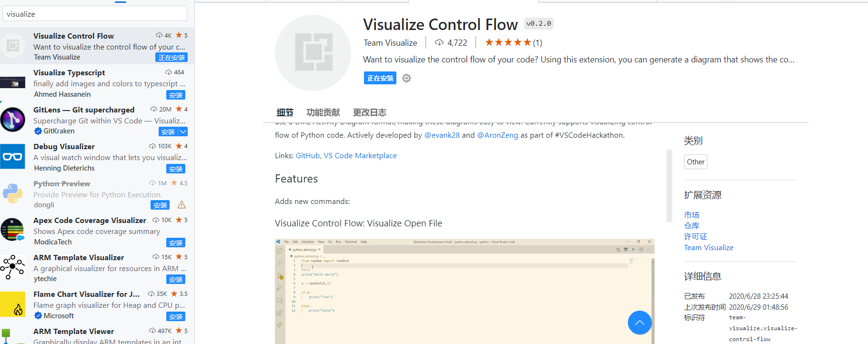Open the 更改日志 tab

coord(369,112)
